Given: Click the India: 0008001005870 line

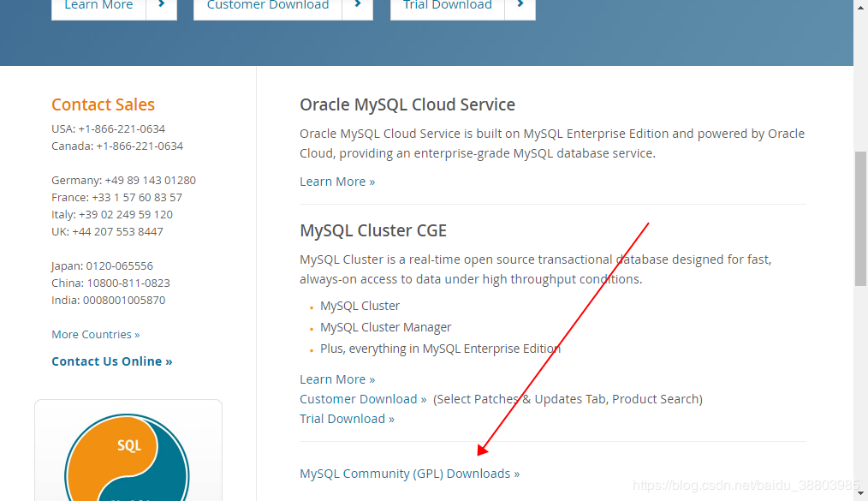Looking at the screenshot, I should coord(109,301).
